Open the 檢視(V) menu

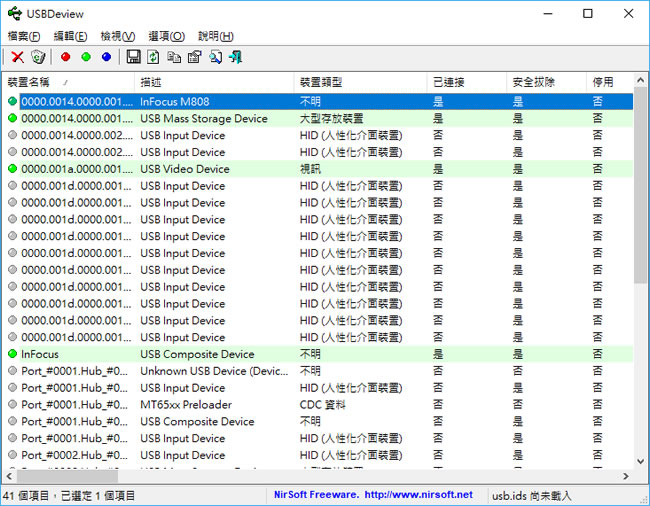117,36
